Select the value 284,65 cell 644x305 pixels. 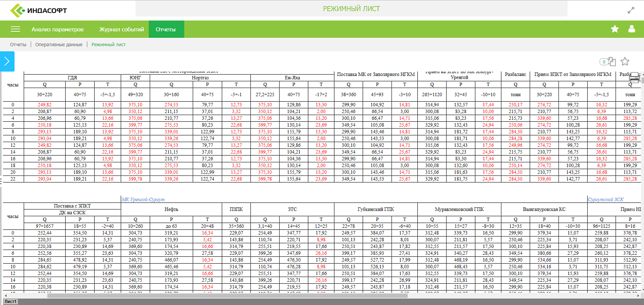[x=45, y=260]
